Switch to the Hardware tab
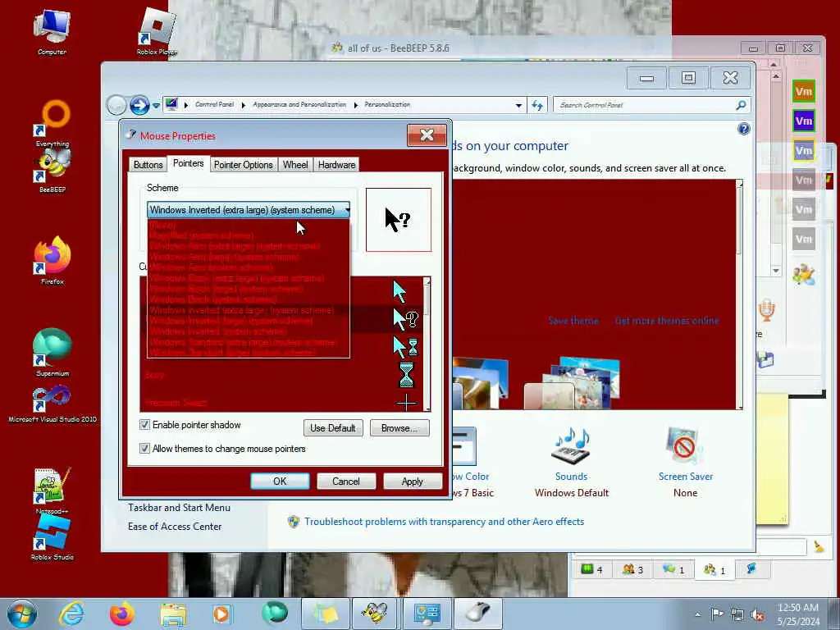 336,165
